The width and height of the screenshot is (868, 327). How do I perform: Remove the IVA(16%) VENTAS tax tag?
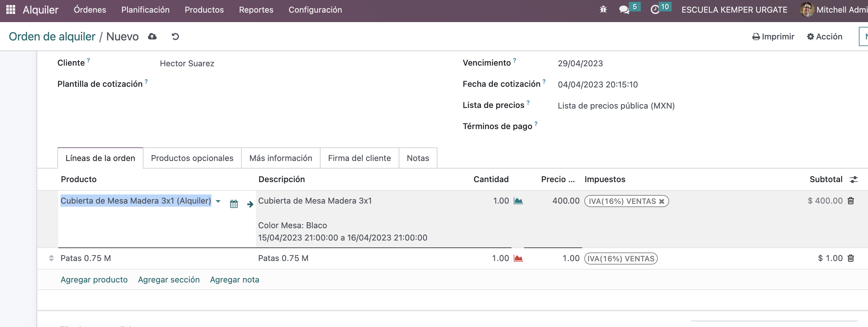pos(662,201)
